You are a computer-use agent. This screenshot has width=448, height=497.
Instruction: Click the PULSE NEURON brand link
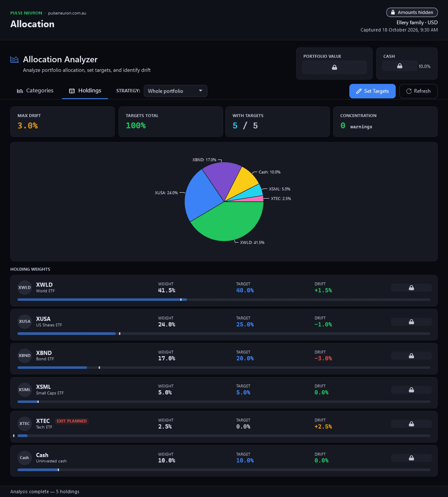26,13
